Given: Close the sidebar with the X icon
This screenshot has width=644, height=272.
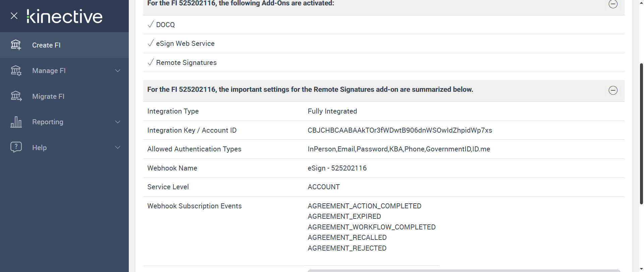Looking at the screenshot, I should (14, 16).
